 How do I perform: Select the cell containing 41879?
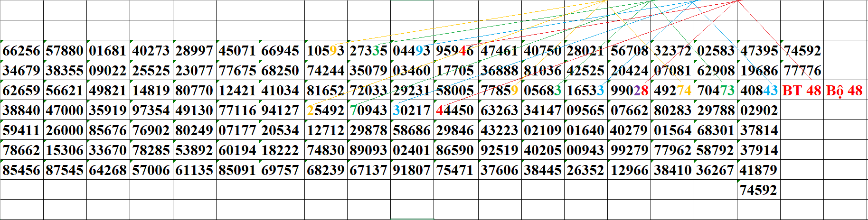pos(759,170)
